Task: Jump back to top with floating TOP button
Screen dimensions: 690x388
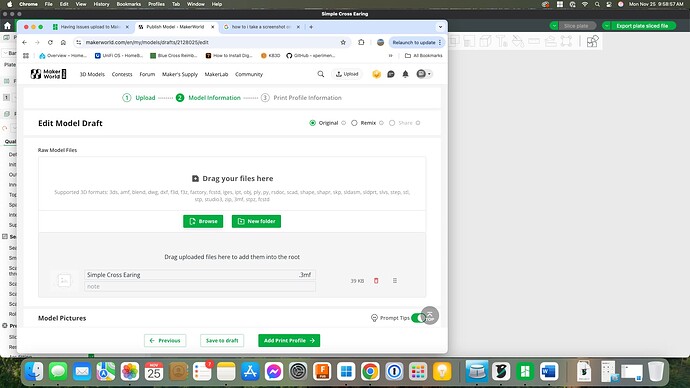Action: (430, 315)
